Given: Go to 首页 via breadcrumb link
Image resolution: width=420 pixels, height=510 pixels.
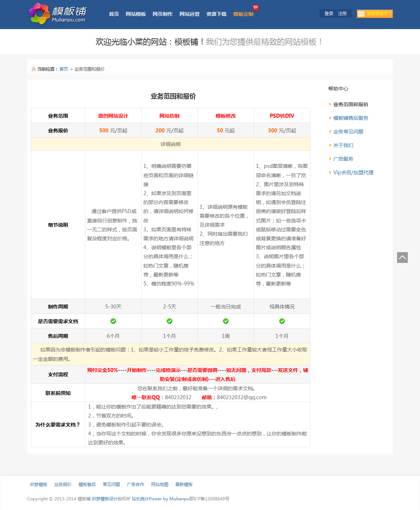Looking at the screenshot, I should tap(64, 69).
